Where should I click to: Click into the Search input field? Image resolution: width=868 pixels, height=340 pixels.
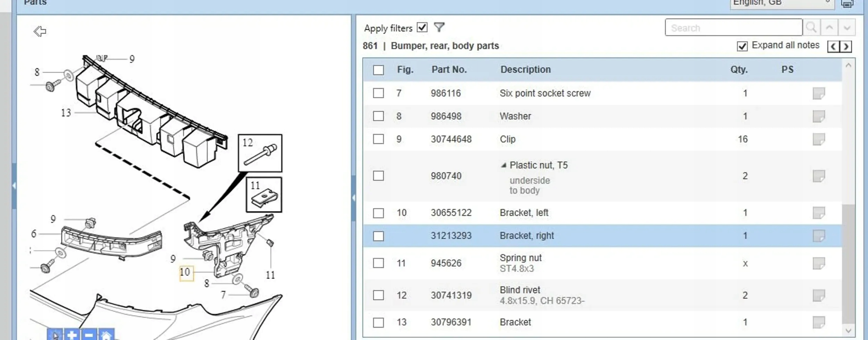(734, 27)
